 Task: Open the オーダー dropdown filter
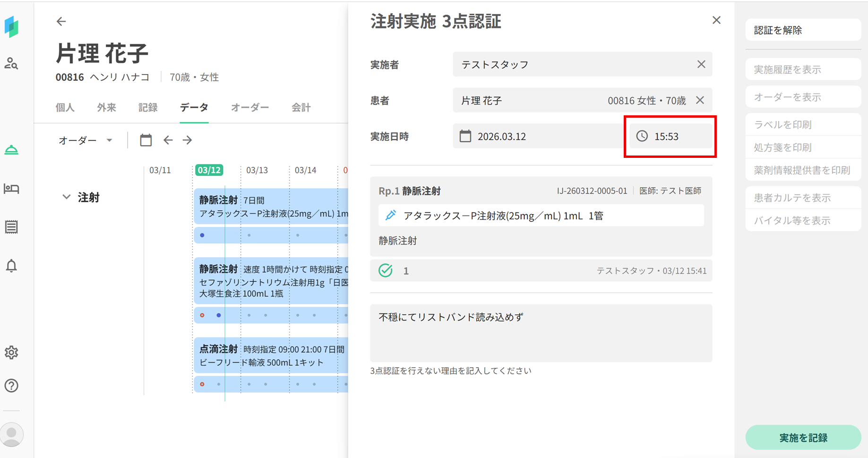[x=85, y=140]
